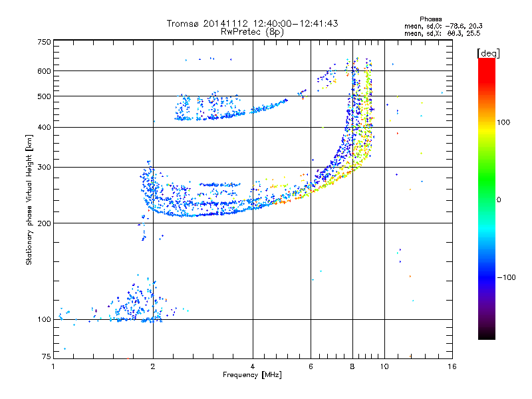Click the y-axis tick label '75'

[47, 356]
